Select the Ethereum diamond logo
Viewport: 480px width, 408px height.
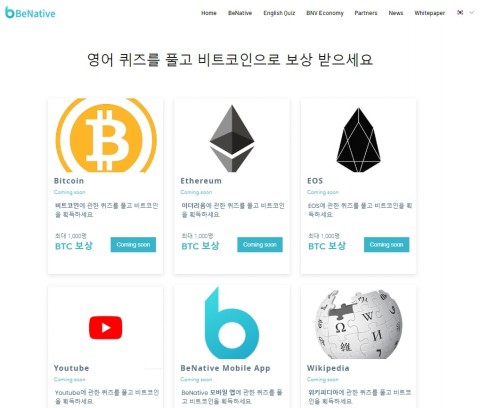pyautogui.click(x=232, y=138)
